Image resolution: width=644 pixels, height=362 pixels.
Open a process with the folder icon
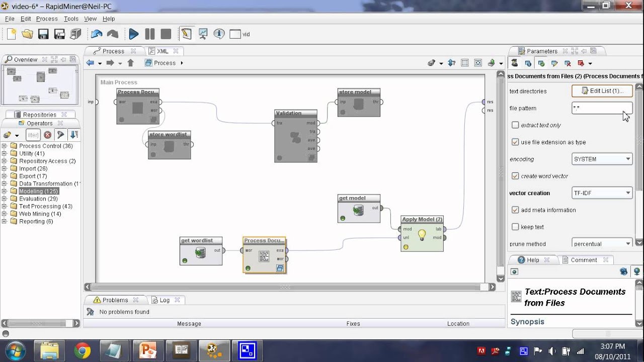click(x=27, y=34)
